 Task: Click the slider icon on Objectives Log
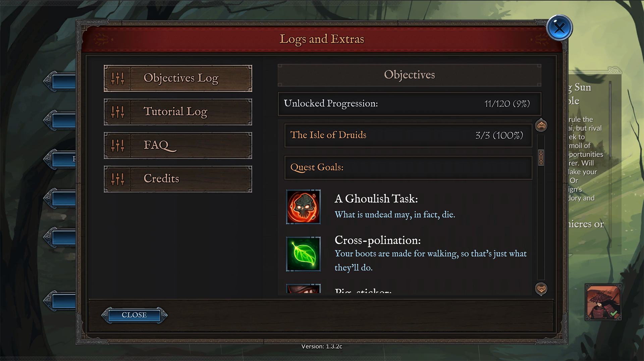tap(118, 79)
